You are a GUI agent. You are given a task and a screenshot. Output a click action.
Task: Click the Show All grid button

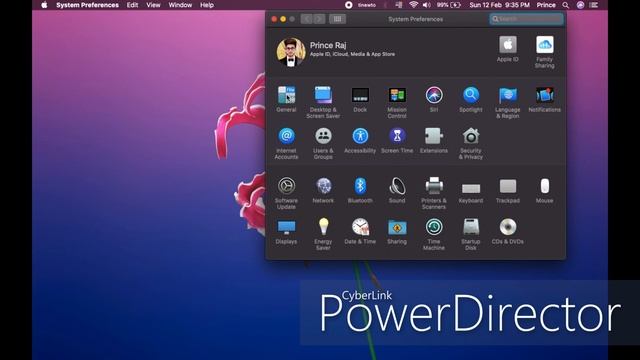(x=337, y=19)
